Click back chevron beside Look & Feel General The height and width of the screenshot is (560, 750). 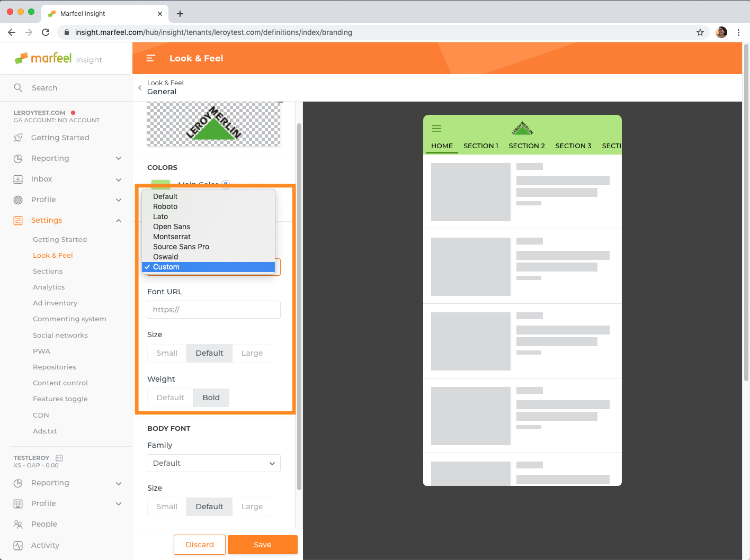(140, 88)
